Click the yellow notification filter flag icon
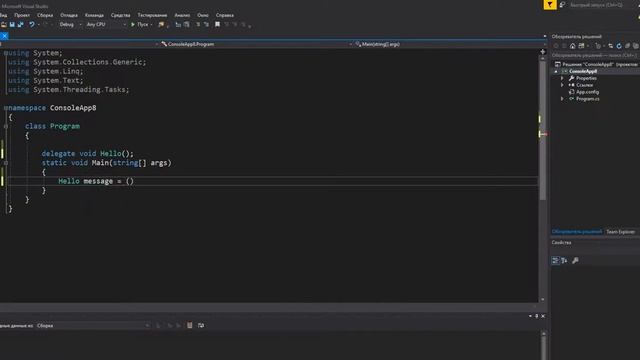This screenshot has height=360, width=640. pyautogui.click(x=549, y=4)
